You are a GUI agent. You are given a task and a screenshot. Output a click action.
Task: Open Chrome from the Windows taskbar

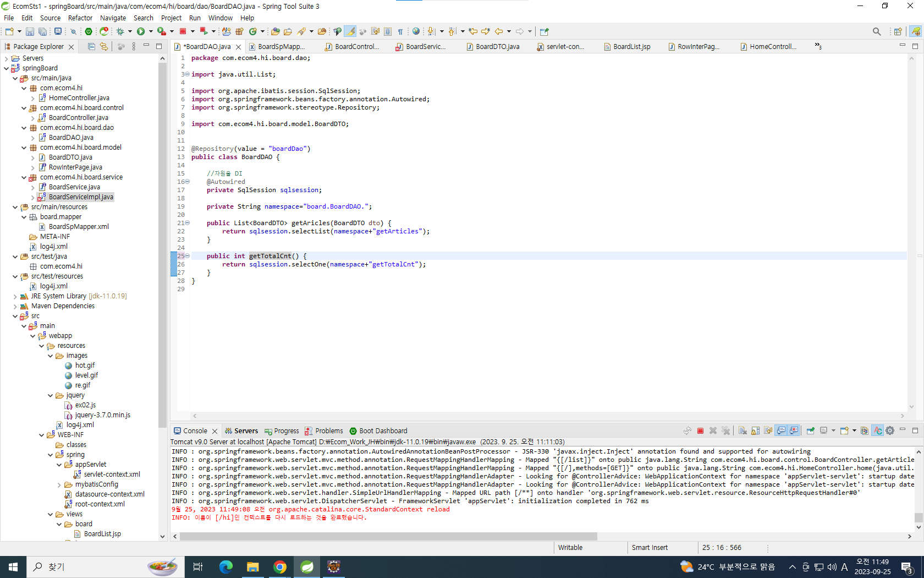coord(280,567)
